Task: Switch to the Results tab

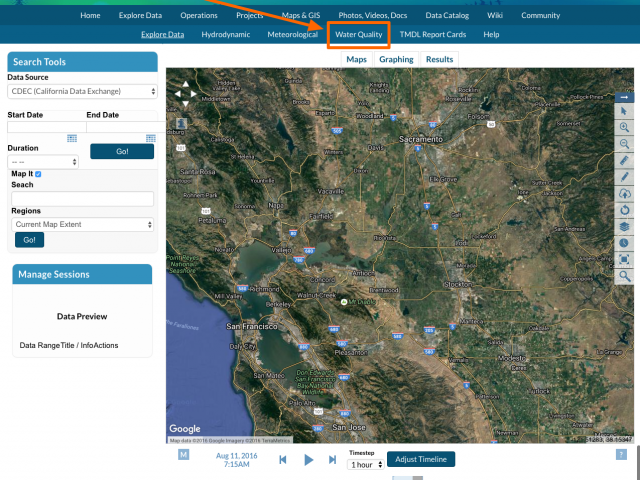Action: point(439,59)
